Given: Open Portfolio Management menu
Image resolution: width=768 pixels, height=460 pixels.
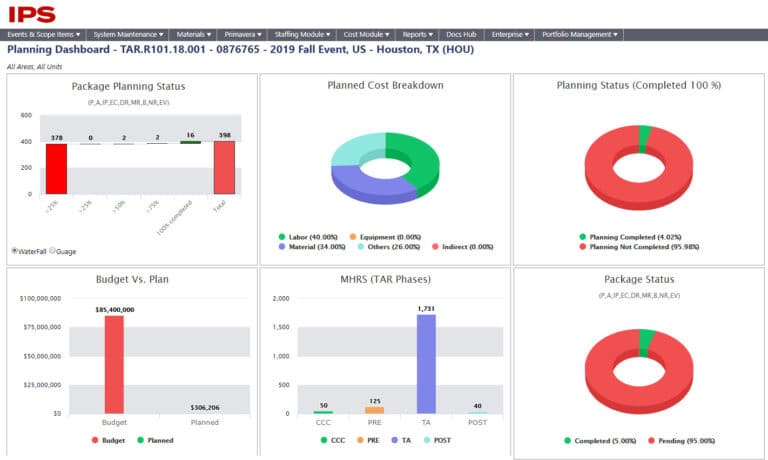Looking at the screenshot, I should [x=579, y=34].
